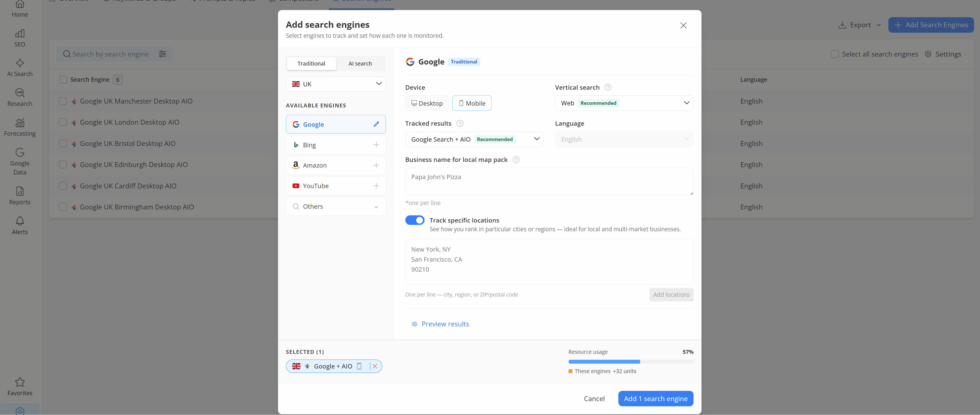Open the SEO sidebar section
The height and width of the screenshot is (415, 980).
tap(20, 39)
